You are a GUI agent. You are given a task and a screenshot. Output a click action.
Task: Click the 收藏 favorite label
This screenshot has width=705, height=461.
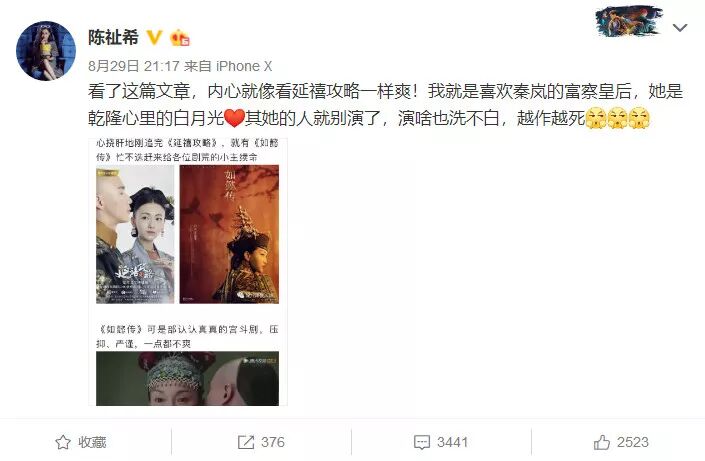tap(92, 442)
